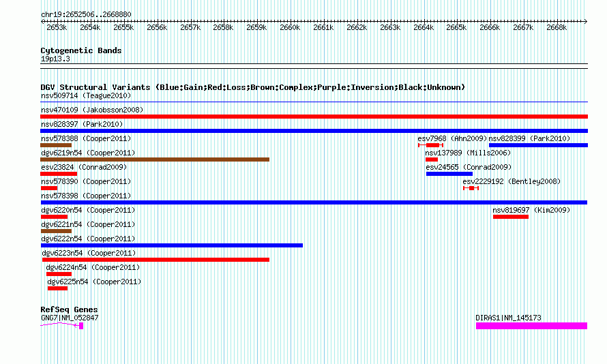Open the esv23824 (Conrad2009) label

tap(84, 167)
